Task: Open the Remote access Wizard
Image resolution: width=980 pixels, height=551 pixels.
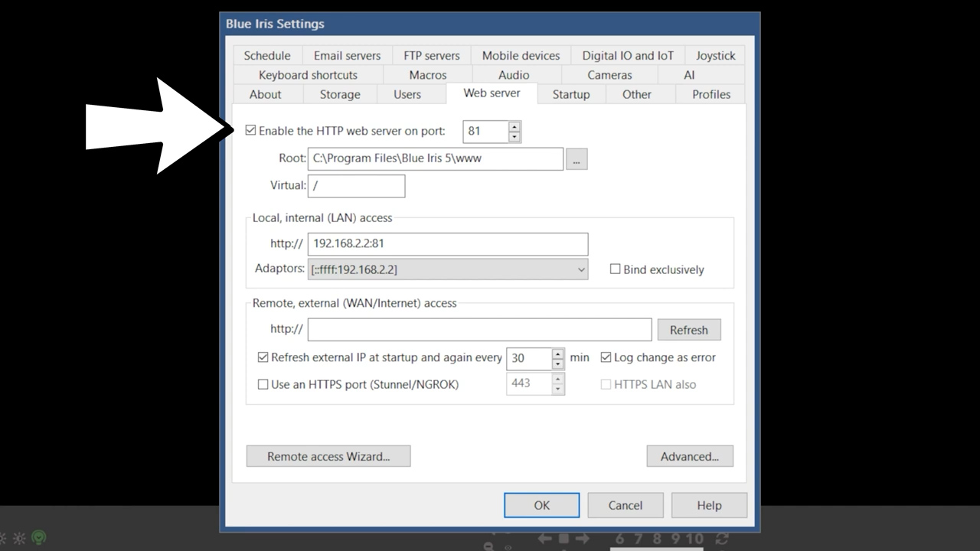Action: [328, 456]
